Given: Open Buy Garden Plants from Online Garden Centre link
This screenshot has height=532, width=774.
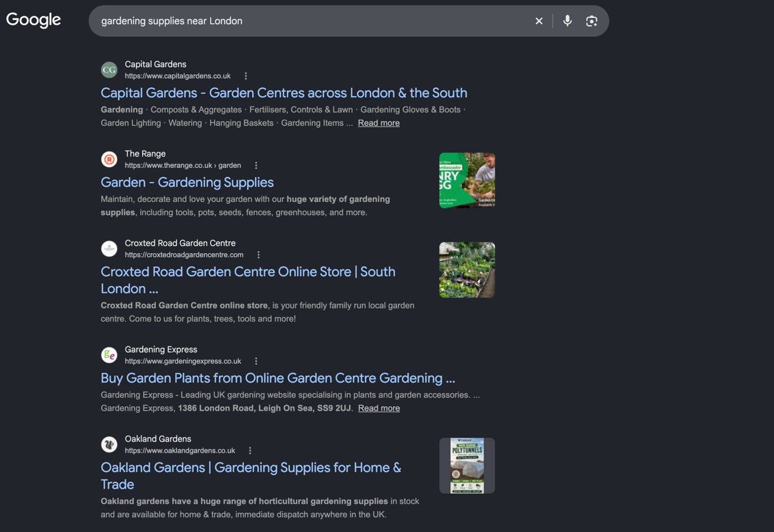Looking at the screenshot, I should click(x=278, y=378).
